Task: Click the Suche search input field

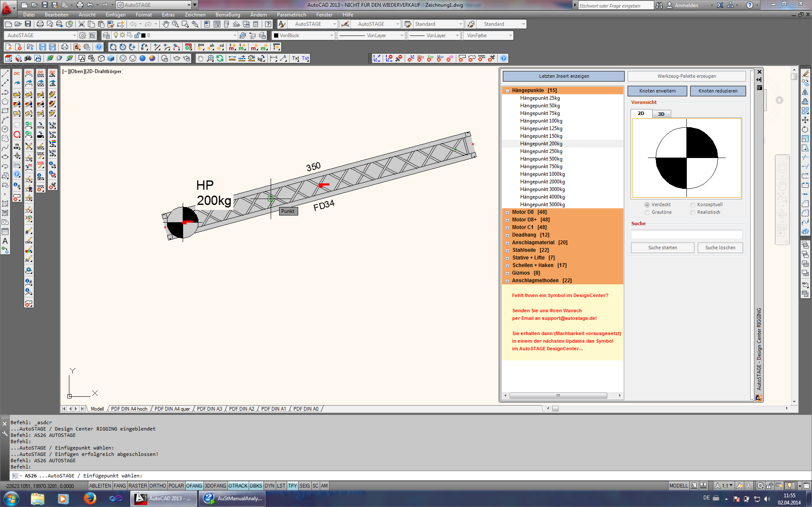Action: tap(686, 234)
